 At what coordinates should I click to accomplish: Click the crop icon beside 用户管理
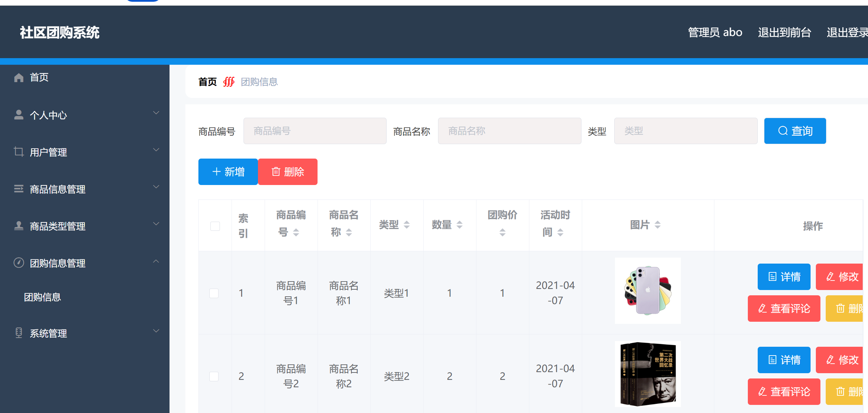pyautogui.click(x=19, y=152)
